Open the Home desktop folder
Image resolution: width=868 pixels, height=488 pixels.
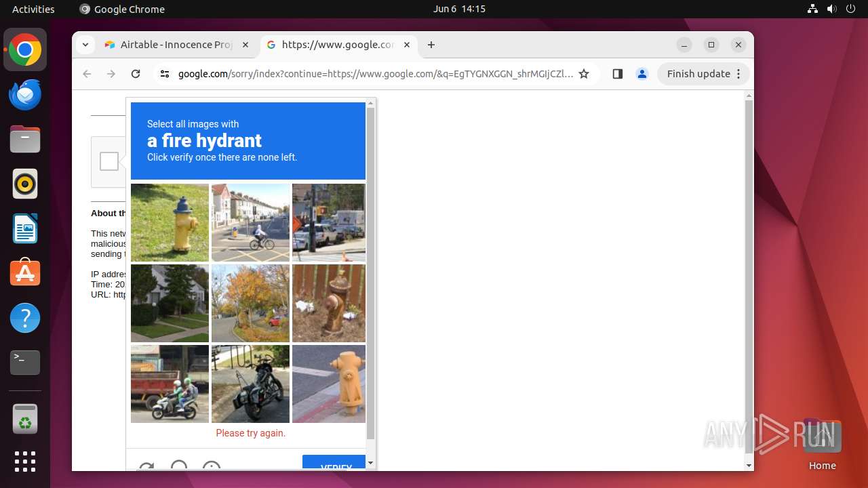822,445
